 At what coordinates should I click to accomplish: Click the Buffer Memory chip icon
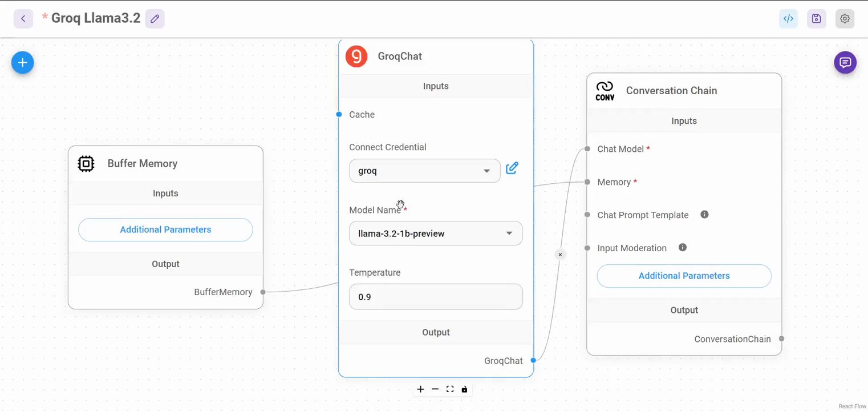(x=86, y=164)
